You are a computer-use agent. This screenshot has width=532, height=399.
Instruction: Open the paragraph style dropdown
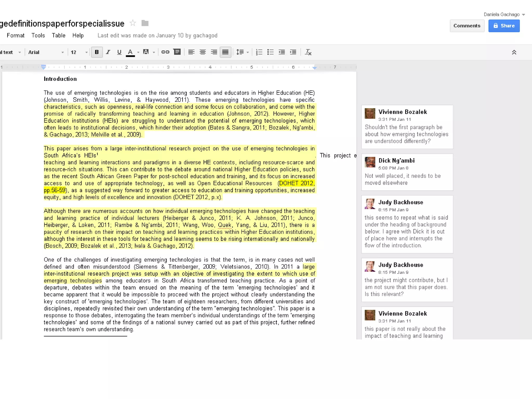pyautogui.click(x=10, y=52)
